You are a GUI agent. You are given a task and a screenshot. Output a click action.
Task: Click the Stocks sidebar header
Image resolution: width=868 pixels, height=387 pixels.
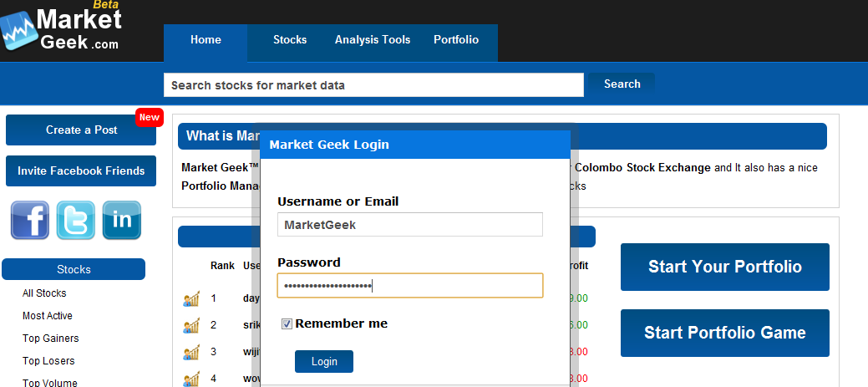pos(74,270)
